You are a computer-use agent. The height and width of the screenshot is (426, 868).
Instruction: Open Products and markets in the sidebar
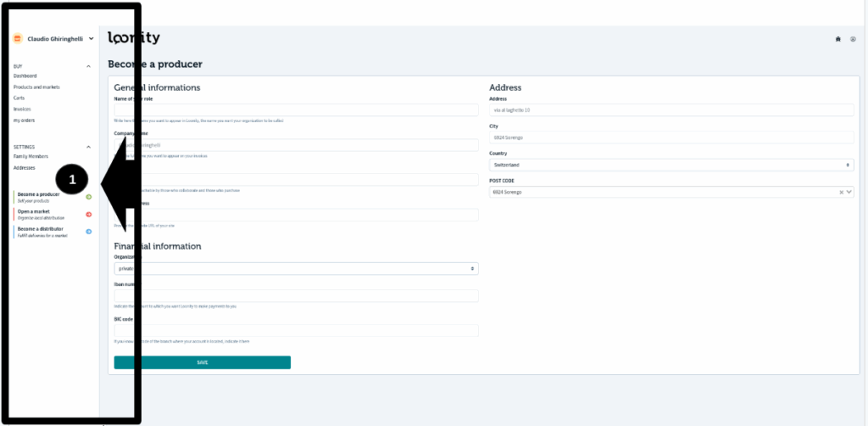pos(36,87)
